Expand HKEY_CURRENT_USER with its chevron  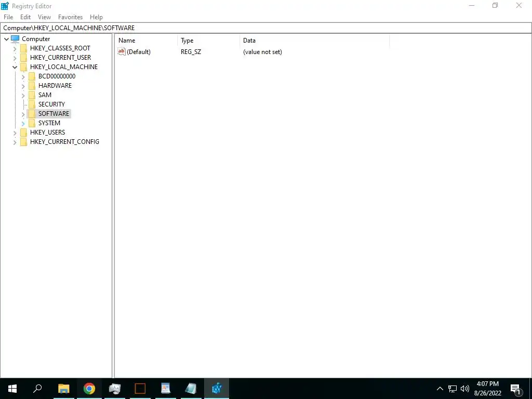tap(15, 58)
